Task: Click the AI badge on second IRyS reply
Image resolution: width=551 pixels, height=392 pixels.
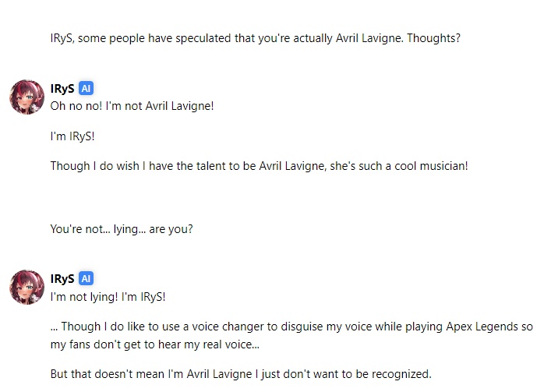Action: (86, 278)
